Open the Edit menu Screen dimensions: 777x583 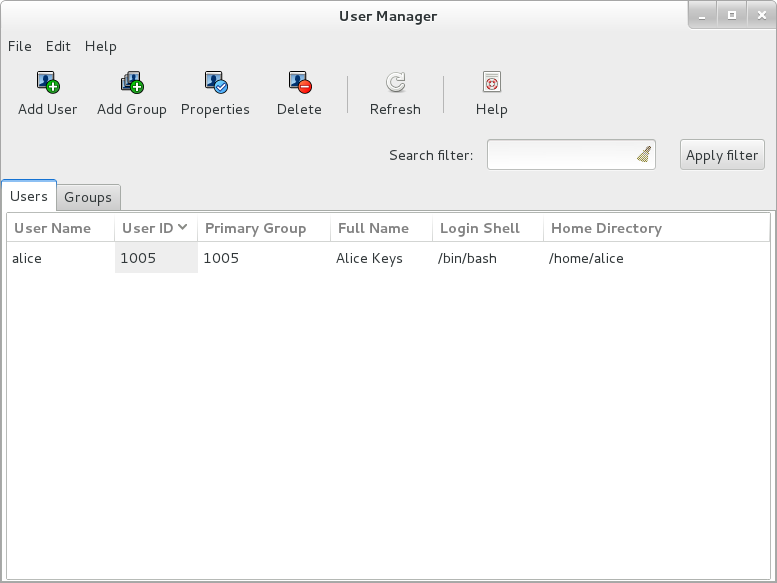click(x=58, y=46)
